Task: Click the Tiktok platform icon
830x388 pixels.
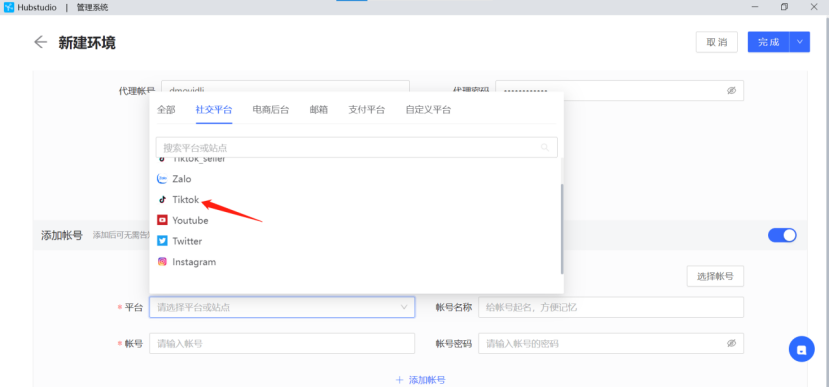Action: click(163, 200)
